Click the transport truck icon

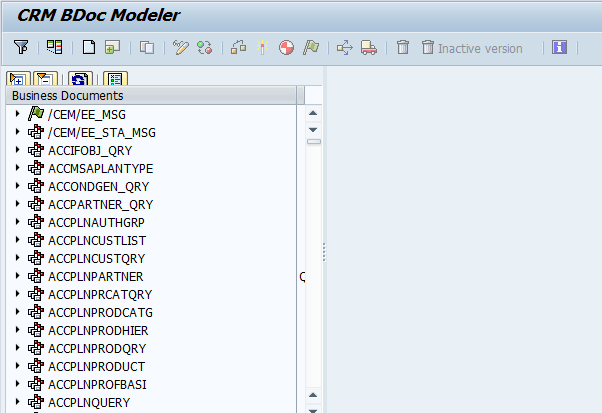[369, 48]
